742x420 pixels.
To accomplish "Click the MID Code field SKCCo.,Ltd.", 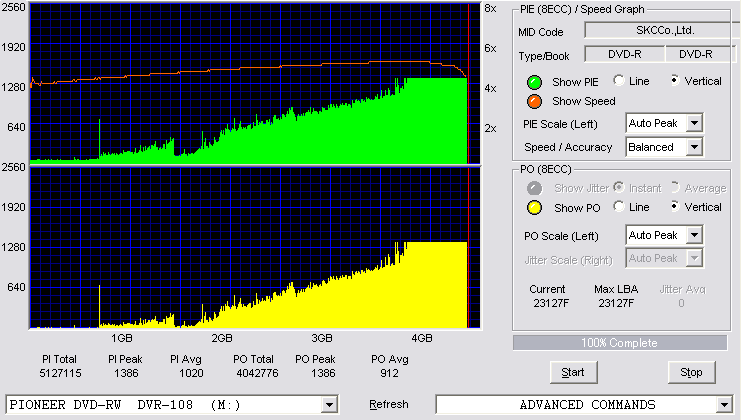I will (x=663, y=30).
